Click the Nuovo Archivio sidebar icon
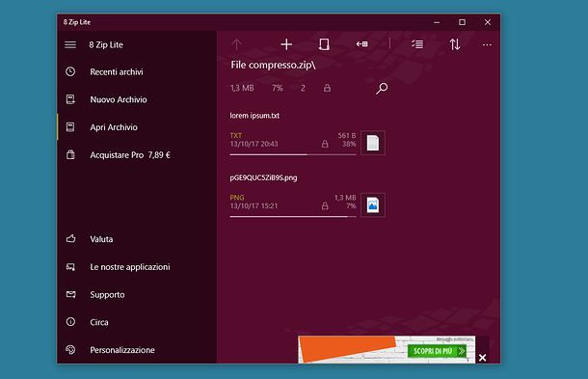 click(x=70, y=99)
